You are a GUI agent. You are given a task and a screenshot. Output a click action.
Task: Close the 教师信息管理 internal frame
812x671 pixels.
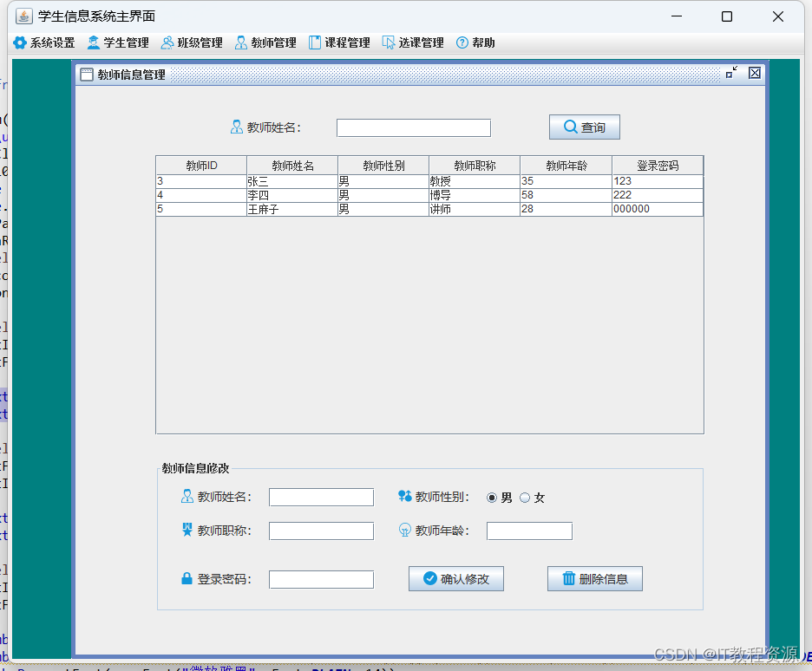pyautogui.click(x=755, y=73)
